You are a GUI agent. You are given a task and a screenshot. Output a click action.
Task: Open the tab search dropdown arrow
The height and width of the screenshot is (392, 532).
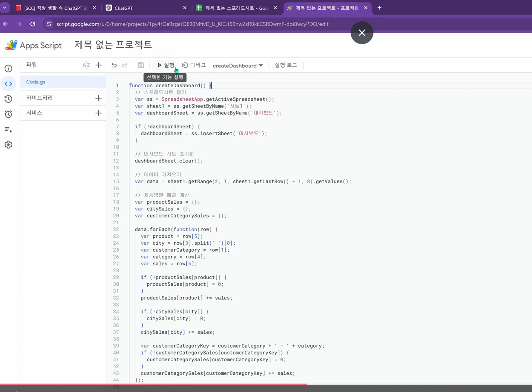pyautogui.click(x=5, y=8)
